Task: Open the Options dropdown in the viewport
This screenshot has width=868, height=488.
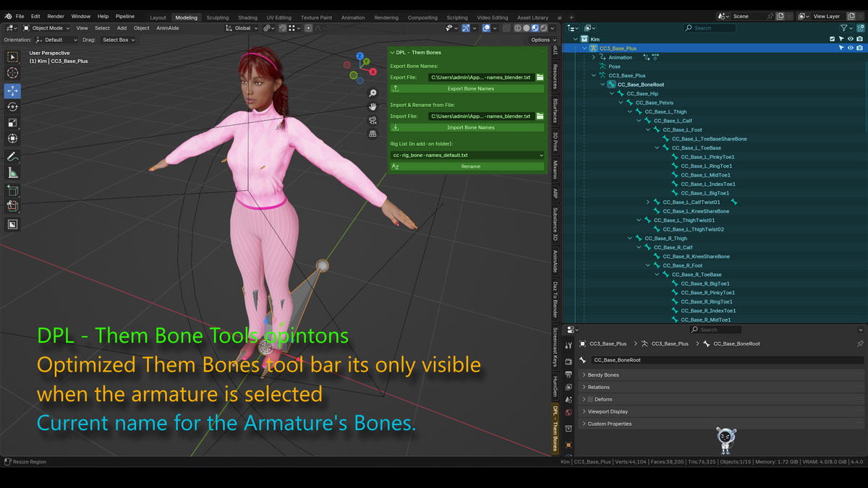Action: tap(542, 40)
